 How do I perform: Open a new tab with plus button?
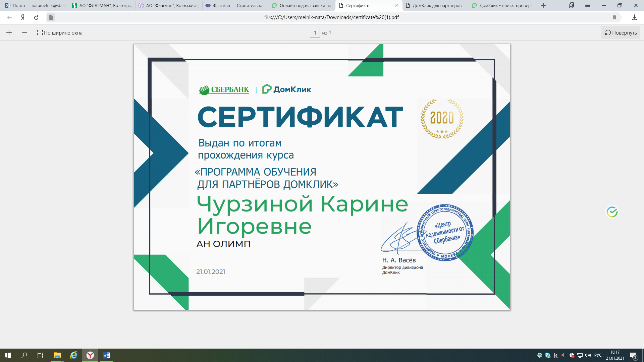tap(543, 5)
